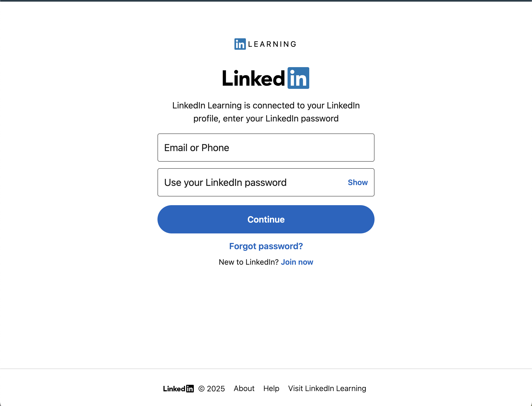Click the "New to LinkedIn?" text
This screenshot has width=532, height=406.
tap(249, 262)
